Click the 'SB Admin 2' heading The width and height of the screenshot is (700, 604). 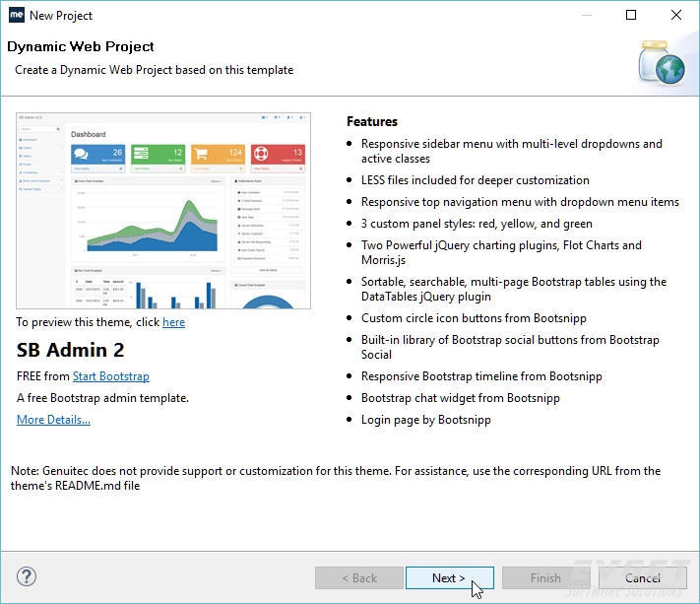click(71, 350)
